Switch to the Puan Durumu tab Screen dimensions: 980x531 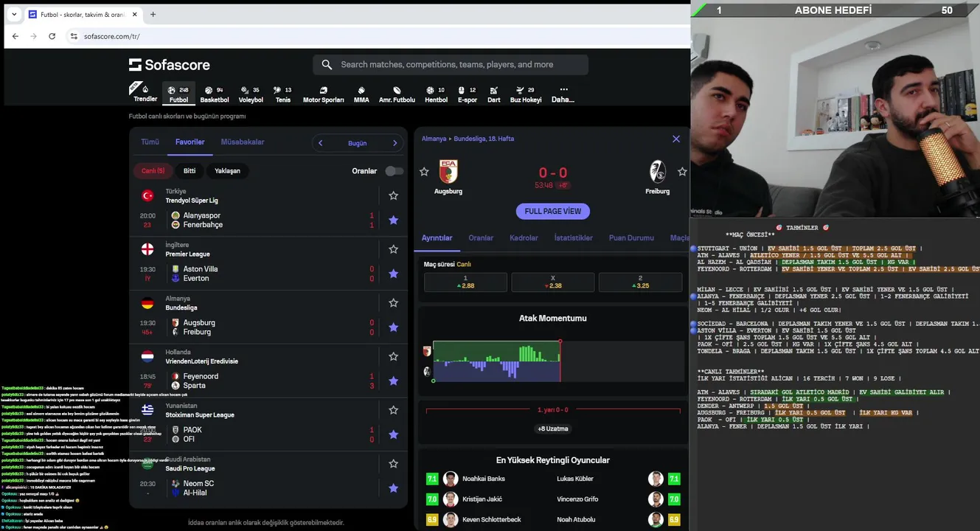631,238
